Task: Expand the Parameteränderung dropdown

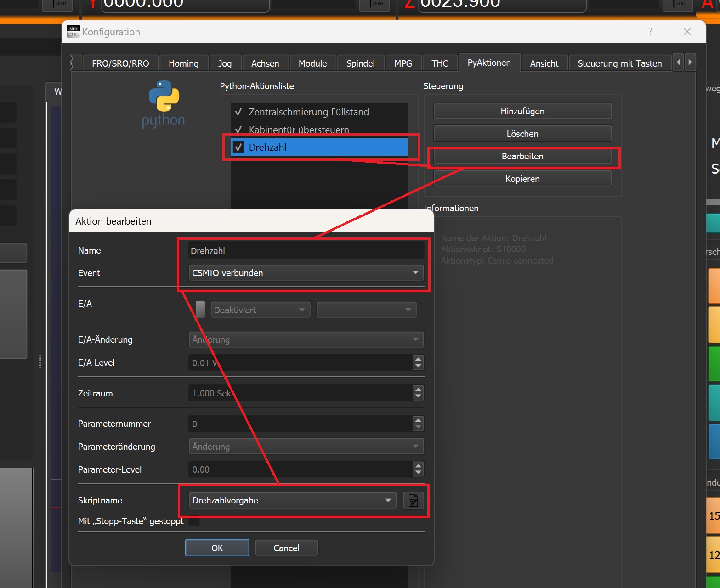Action: coord(306,447)
